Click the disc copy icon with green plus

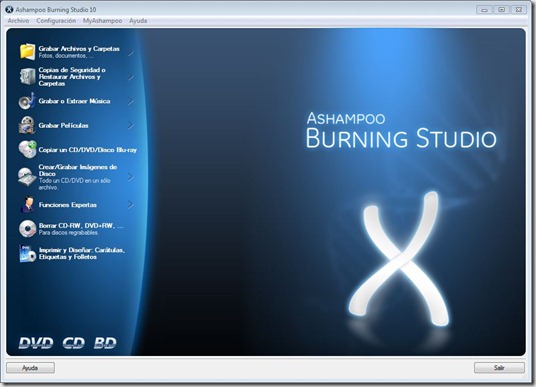[x=27, y=149]
